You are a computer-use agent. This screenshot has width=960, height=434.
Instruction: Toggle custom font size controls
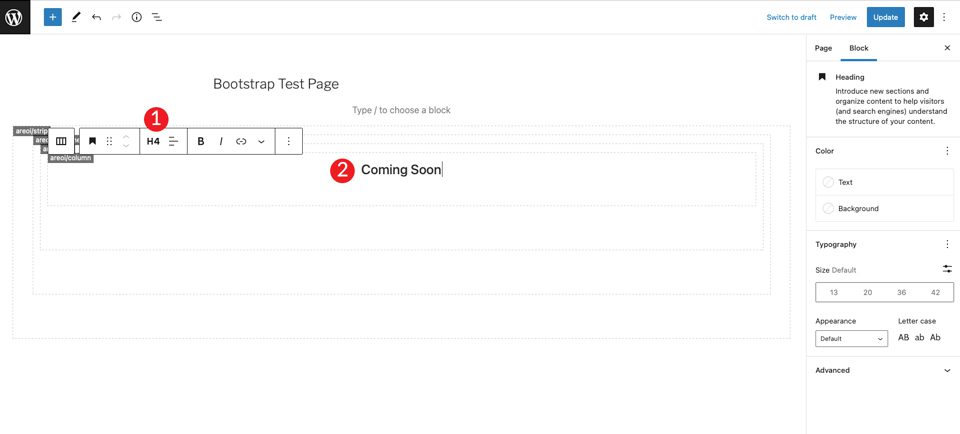[947, 269]
